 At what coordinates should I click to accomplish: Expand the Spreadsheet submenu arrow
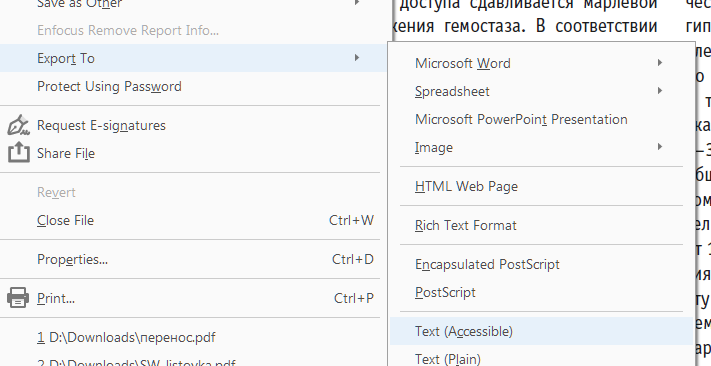click(x=660, y=91)
